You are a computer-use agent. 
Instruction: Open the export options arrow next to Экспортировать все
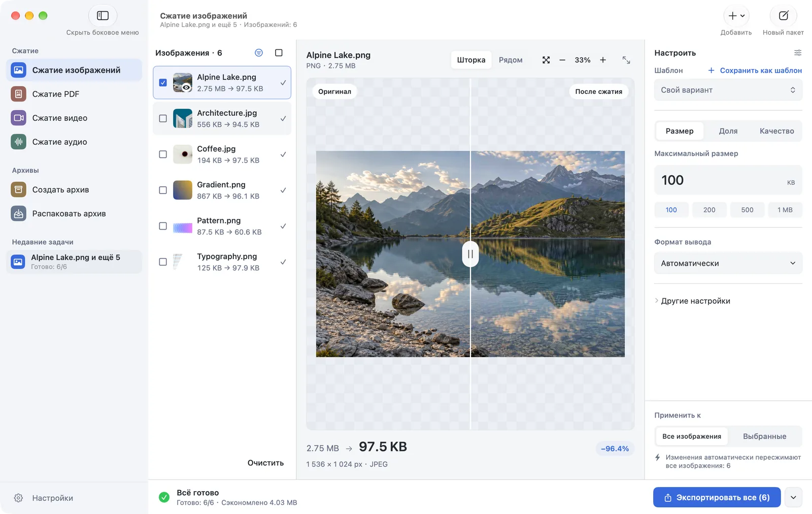pyautogui.click(x=793, y=498)
